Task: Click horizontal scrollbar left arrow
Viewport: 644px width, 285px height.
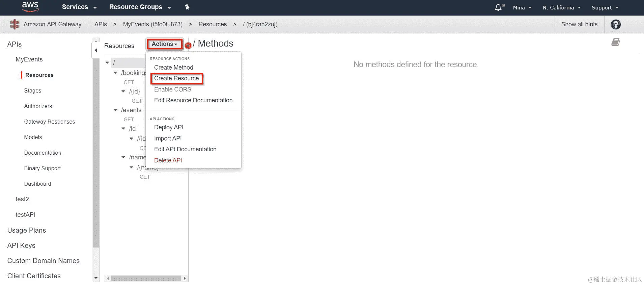Action: (108, 279)
